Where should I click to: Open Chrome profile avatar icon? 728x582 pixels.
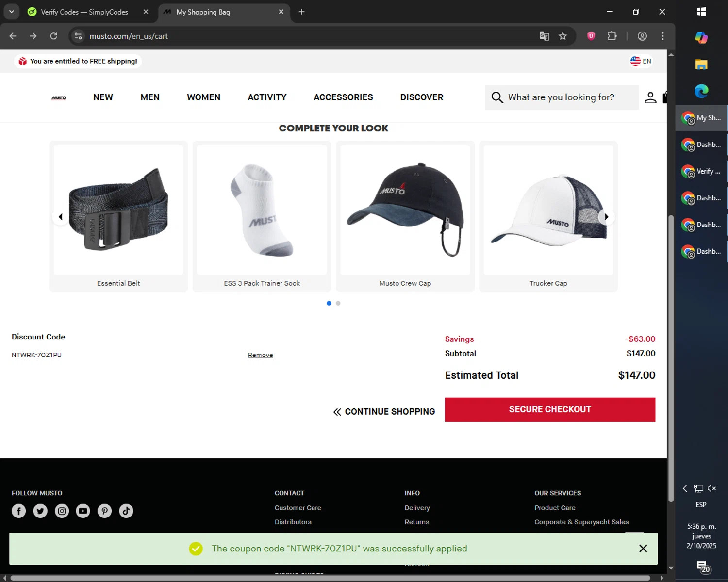click(642, 36)
